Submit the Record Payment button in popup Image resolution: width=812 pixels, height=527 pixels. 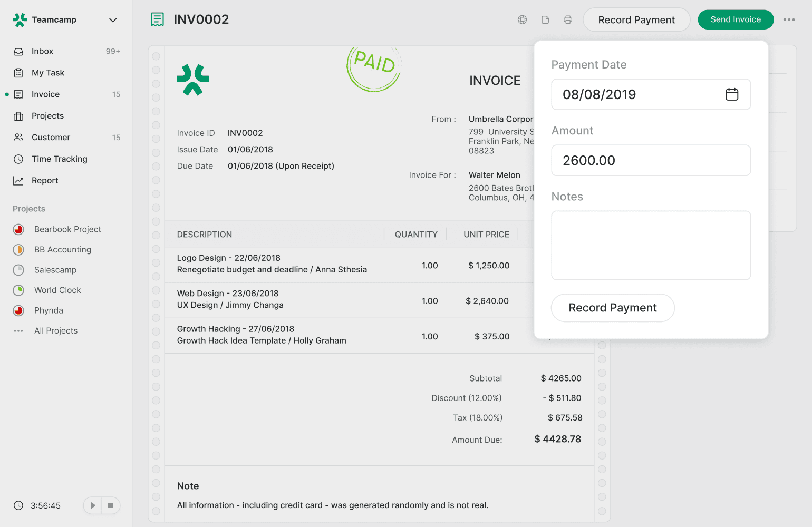click(612, 308)
